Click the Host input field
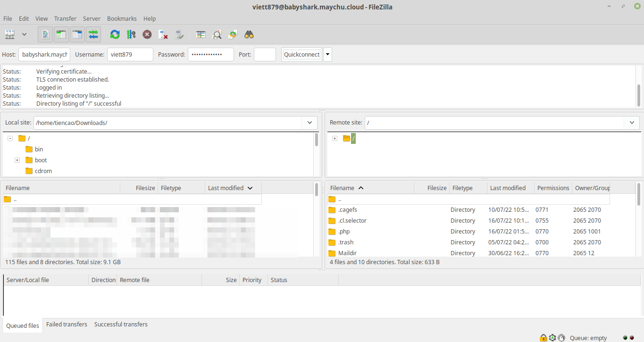 pyautogui.click(x=44, y=54)
